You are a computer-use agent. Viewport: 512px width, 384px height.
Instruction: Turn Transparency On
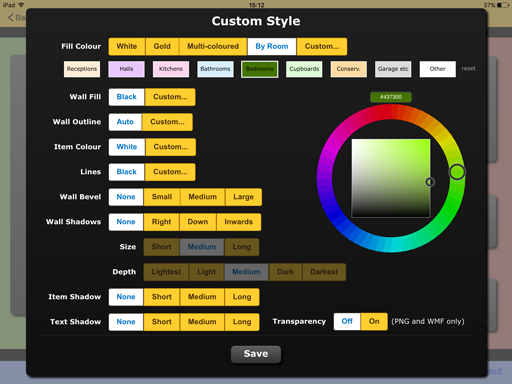pyautogui.click(x=374, y=322)
